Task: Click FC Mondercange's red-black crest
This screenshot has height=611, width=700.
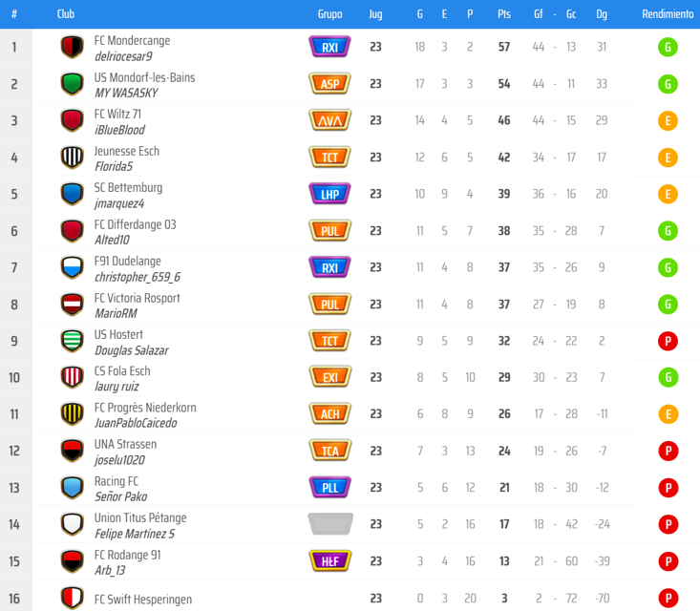Action: click(72, 48)
